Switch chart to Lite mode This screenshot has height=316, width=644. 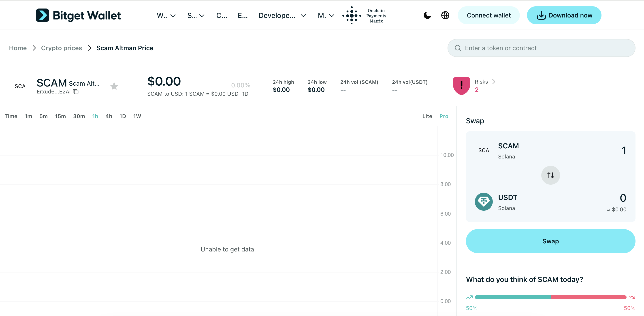coord(427,116)
